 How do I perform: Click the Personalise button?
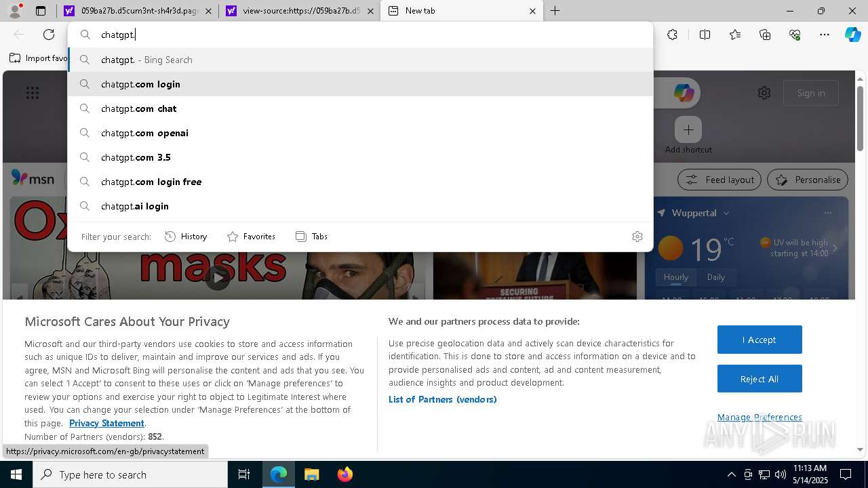(x=808, y=180)
